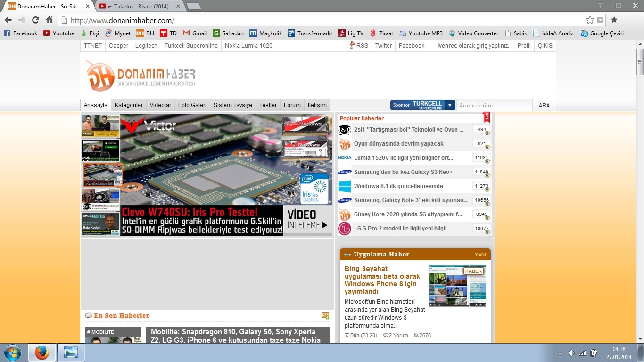The image size is (644, 362).
Task: Open a new browser tab
Action: click(193, 7)
